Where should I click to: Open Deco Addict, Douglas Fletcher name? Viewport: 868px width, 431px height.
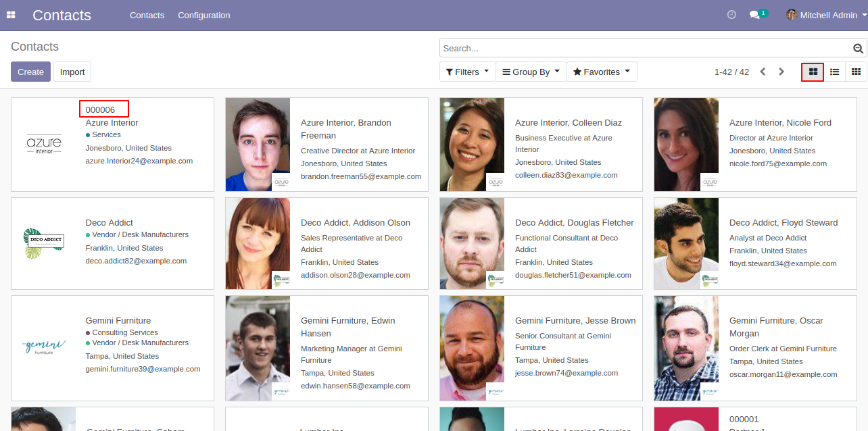(575, 223)
